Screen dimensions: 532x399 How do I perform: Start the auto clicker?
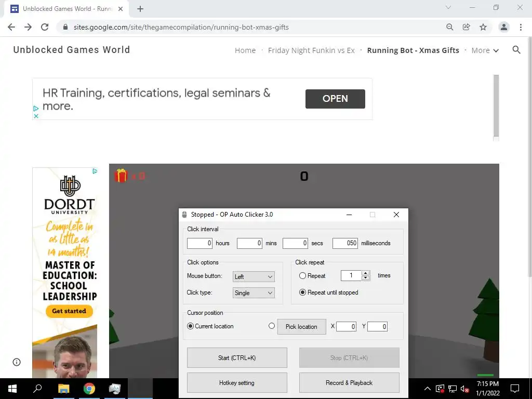[237, 357]
